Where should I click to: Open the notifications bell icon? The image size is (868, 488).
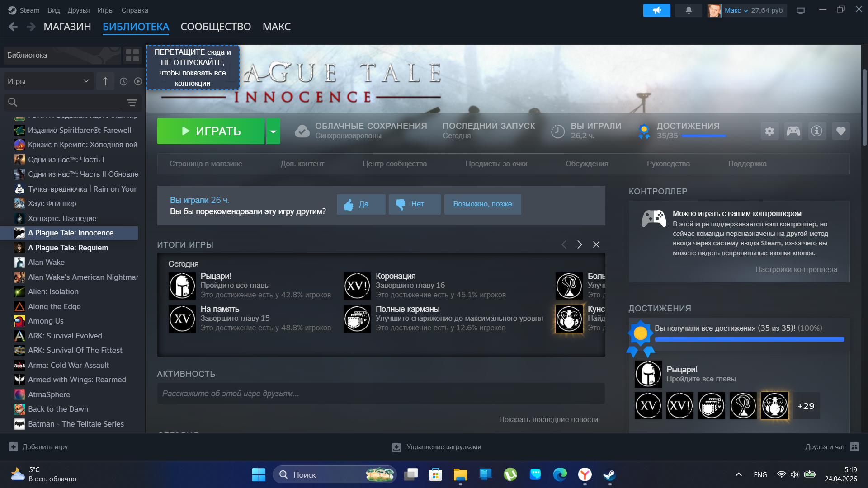pos(688,10)
